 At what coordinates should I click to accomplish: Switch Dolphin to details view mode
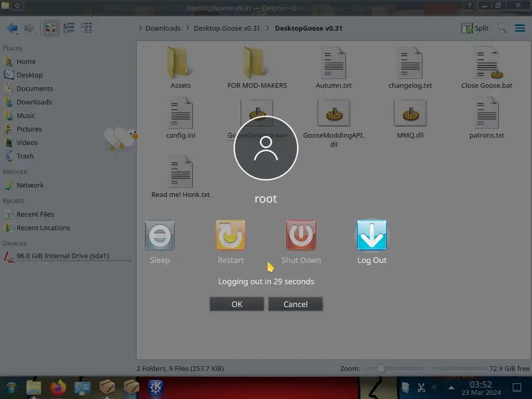(x=87, y=28)
